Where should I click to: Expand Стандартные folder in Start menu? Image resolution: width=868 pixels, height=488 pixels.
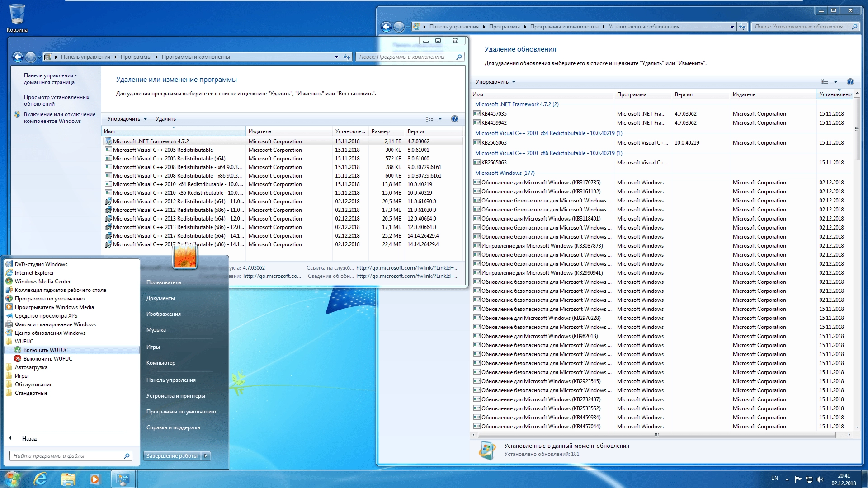point(72,393)
